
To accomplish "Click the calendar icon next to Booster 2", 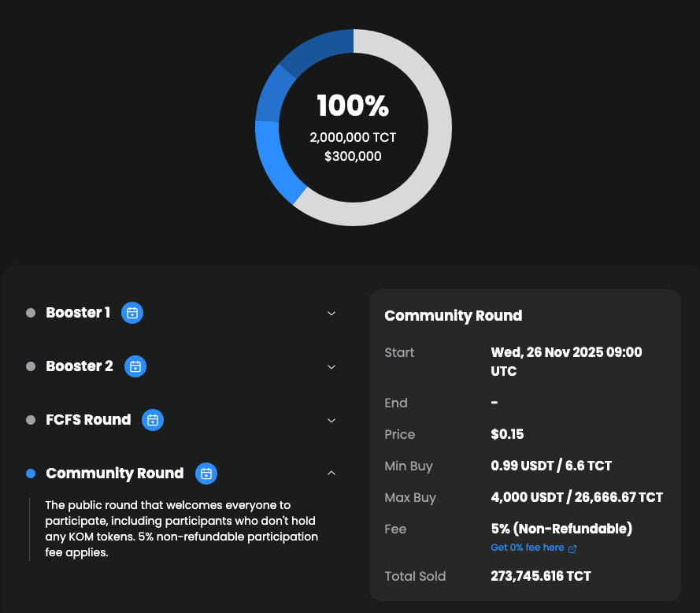I will tap(135, 366).
